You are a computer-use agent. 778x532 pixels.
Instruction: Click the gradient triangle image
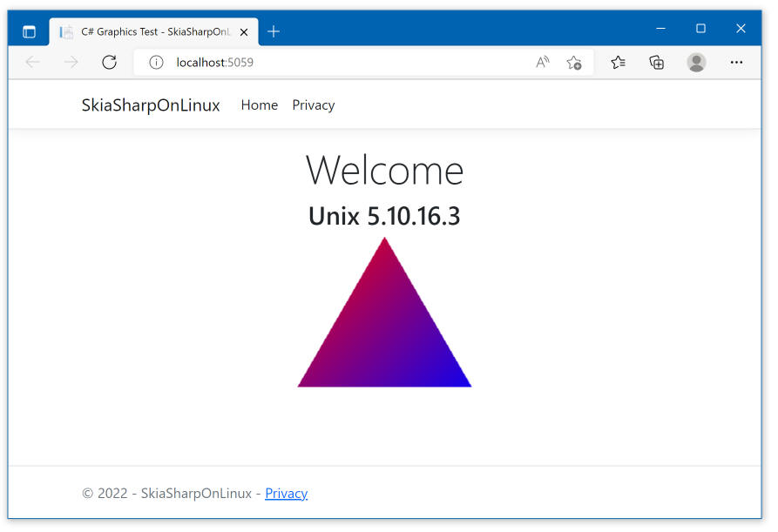click(384, 313)
